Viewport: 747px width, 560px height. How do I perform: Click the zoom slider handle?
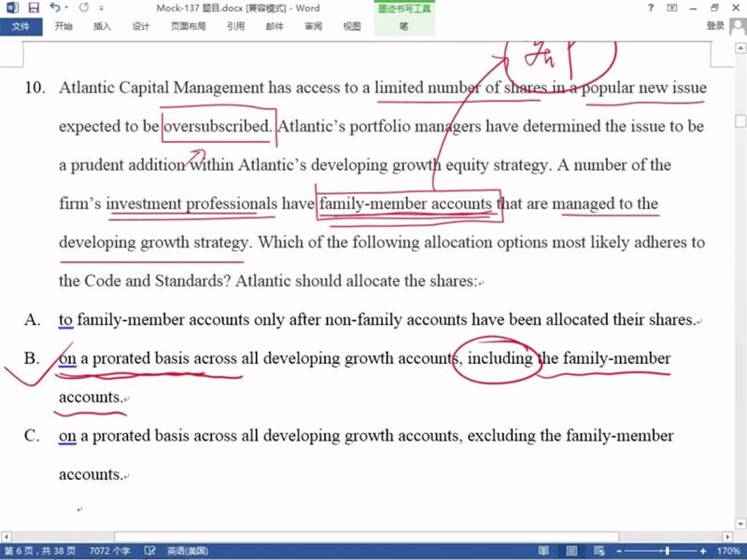(668, 551)
